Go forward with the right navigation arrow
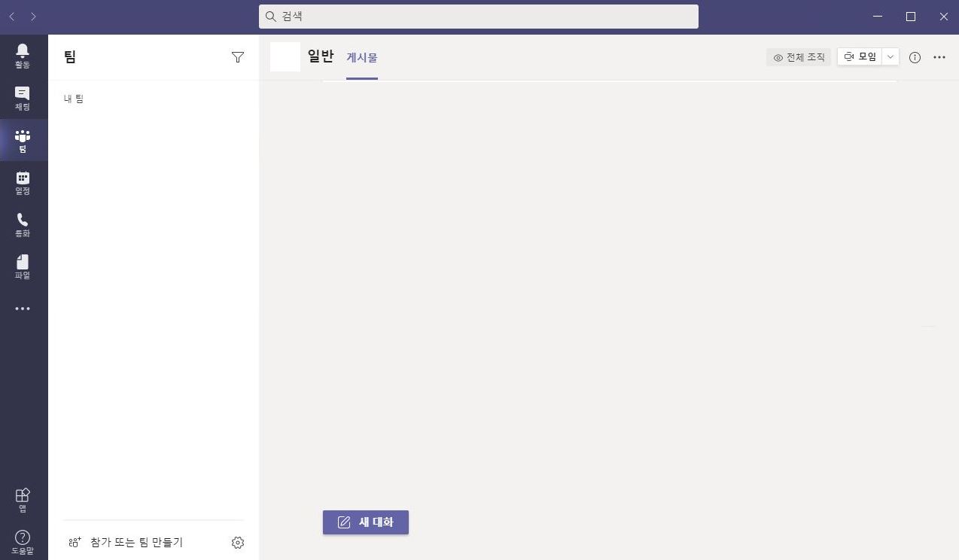This screenshot has height=560, width=959. (33, 17)
